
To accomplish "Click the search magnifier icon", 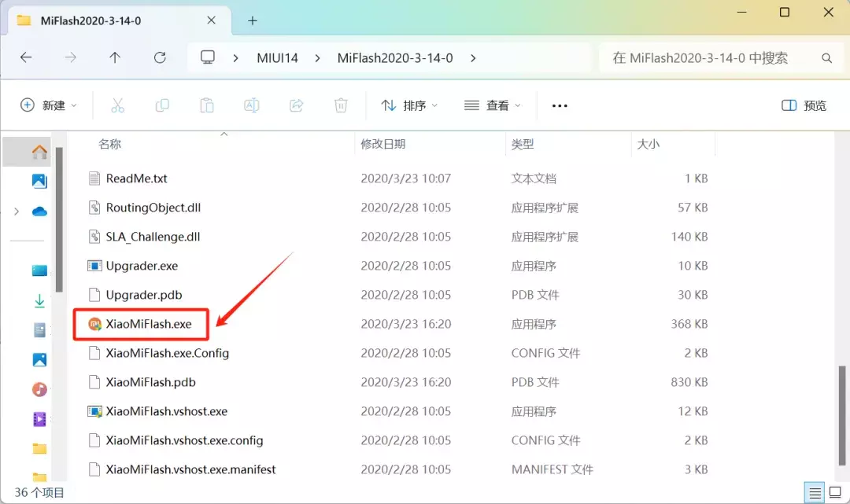I will pyautogui.click(x=826, y=58).
